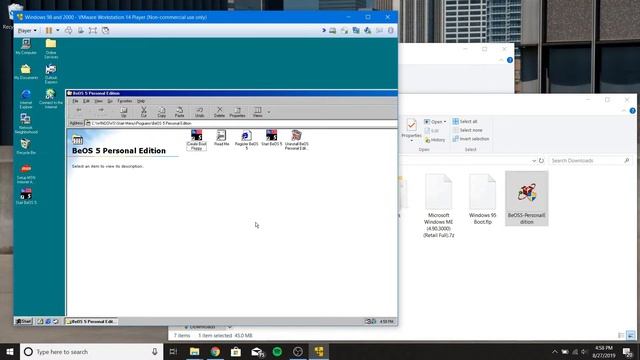Select Uninstall BeOS Personal Edition icon
This screenshot has width=640, height=360.
point(297,140)
